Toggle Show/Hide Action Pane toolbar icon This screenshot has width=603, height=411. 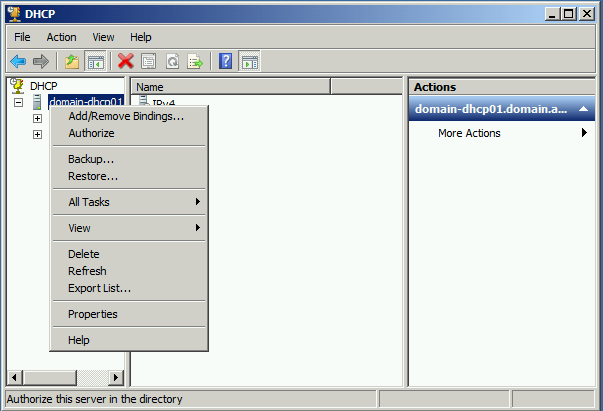tap(250, 61)
